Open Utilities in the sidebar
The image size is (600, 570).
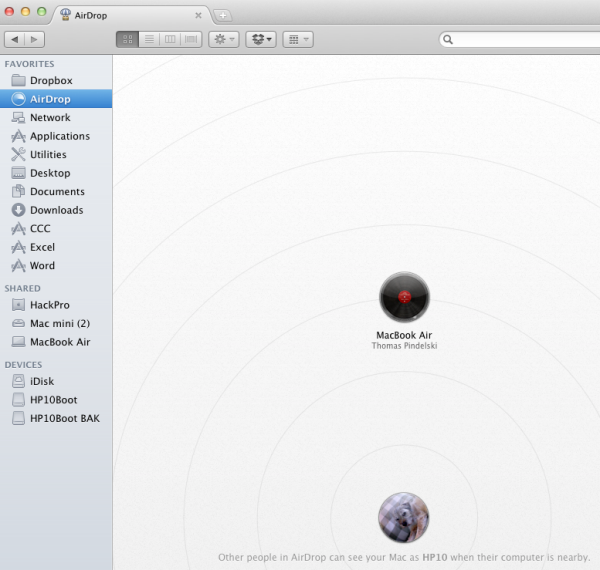coord(56,155)
